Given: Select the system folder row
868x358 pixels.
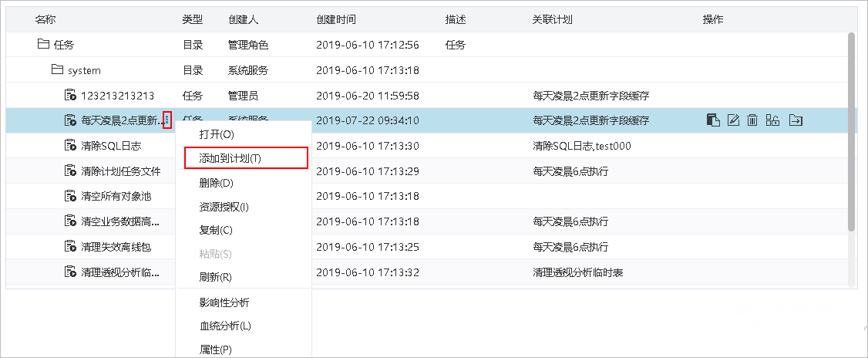Looking at the screenshot, I should [426, 70].
